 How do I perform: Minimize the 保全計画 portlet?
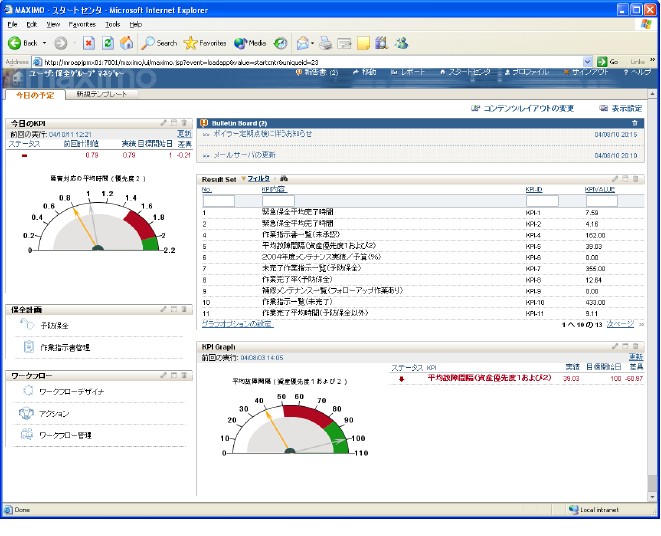[173, 310]
